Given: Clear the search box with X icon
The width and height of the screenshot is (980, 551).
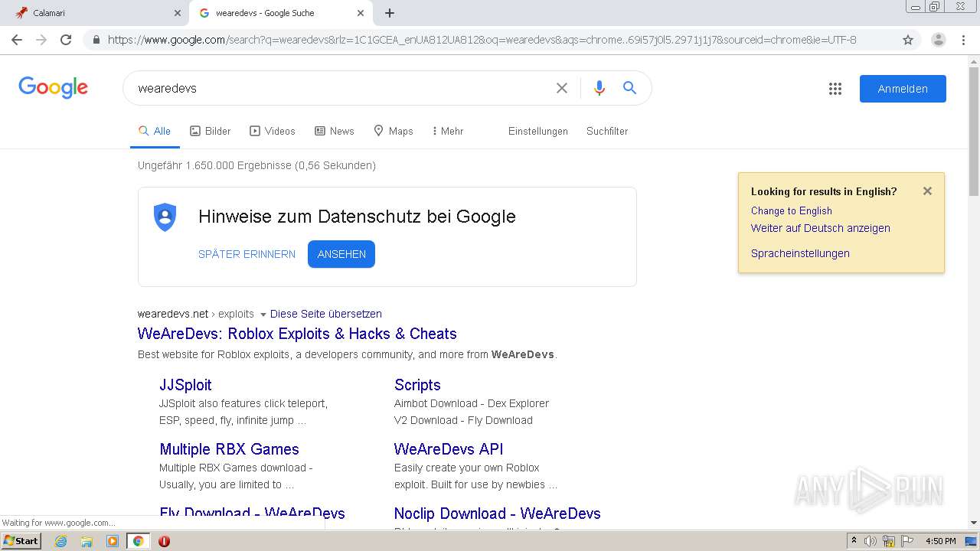Looking at the screenshot, I should pos(562,88).
